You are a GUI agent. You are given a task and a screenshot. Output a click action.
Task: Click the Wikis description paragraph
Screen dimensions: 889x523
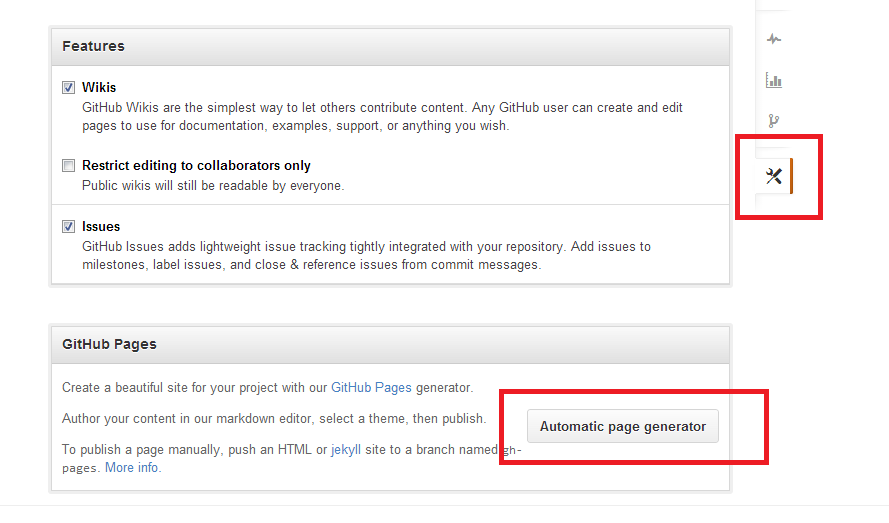382,116
